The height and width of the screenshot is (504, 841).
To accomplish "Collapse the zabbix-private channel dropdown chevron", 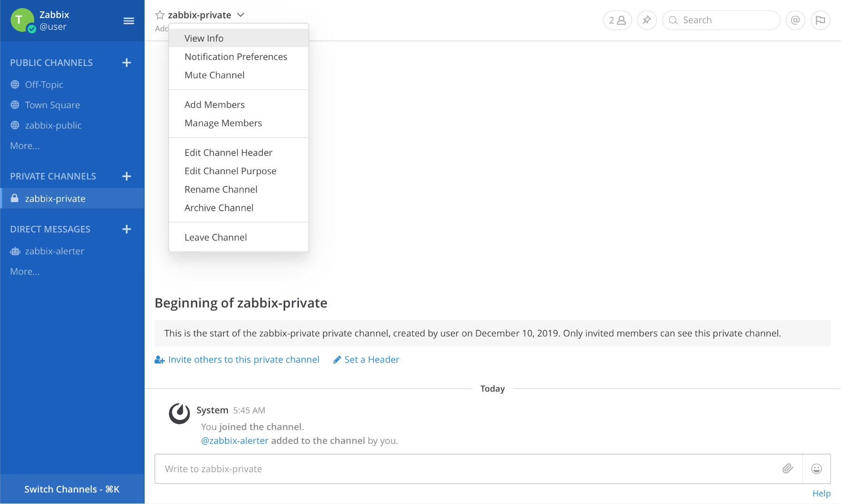I will (241, 15).
